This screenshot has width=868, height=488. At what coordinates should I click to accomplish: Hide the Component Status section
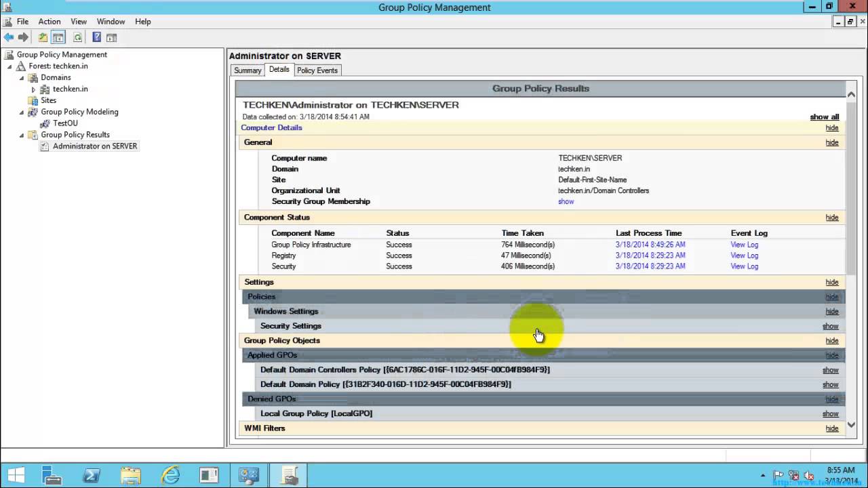(832, 218)
